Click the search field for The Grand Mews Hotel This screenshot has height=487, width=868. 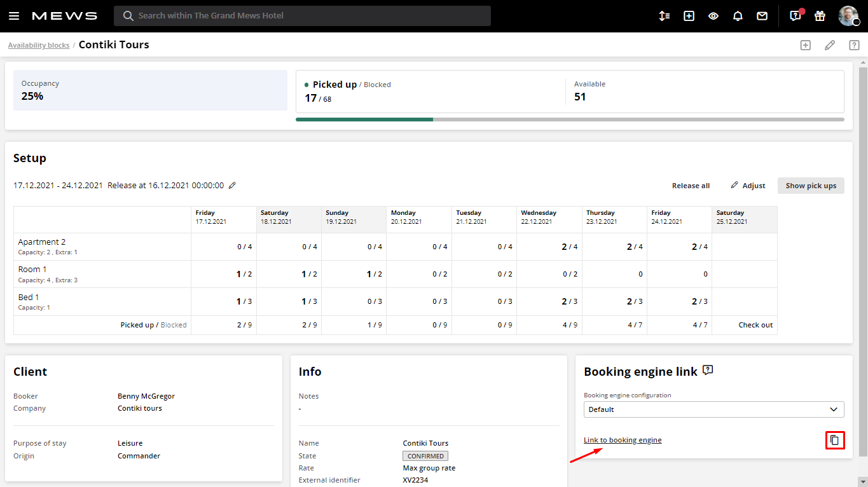(302, 15)
